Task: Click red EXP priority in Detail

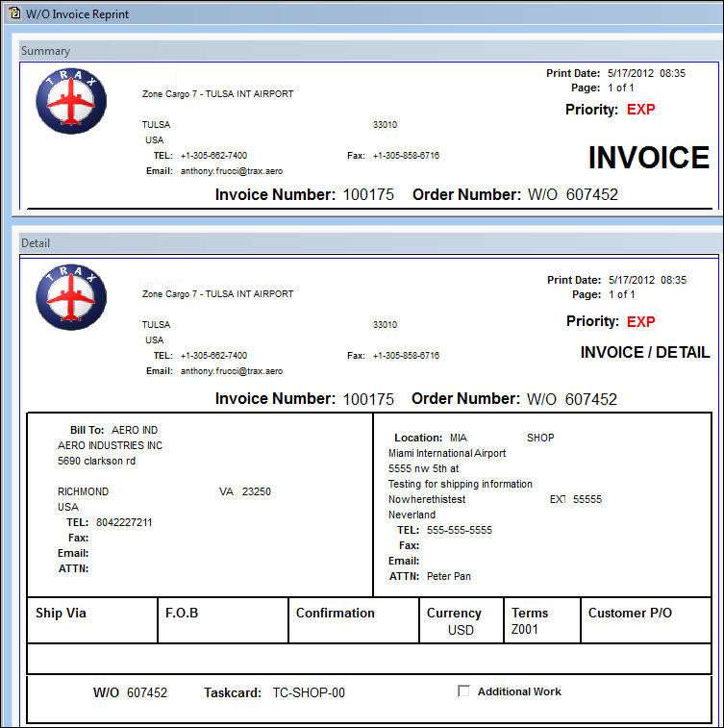Action: coord(640,321)
